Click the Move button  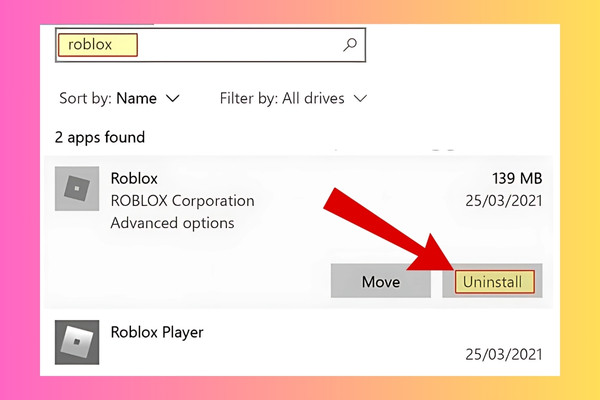pos(381,281)
